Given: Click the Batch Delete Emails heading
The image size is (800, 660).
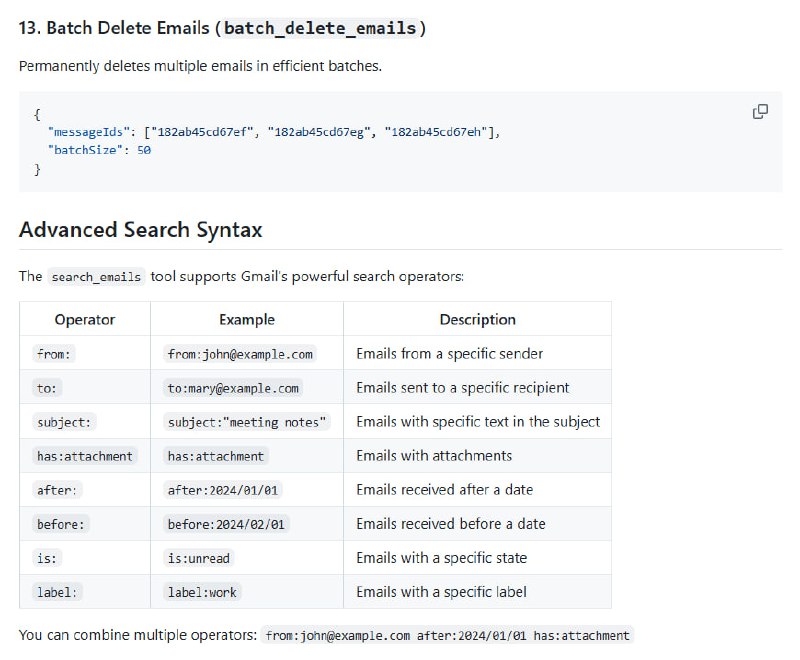Looking at the screenshot, I should (110, 28).
